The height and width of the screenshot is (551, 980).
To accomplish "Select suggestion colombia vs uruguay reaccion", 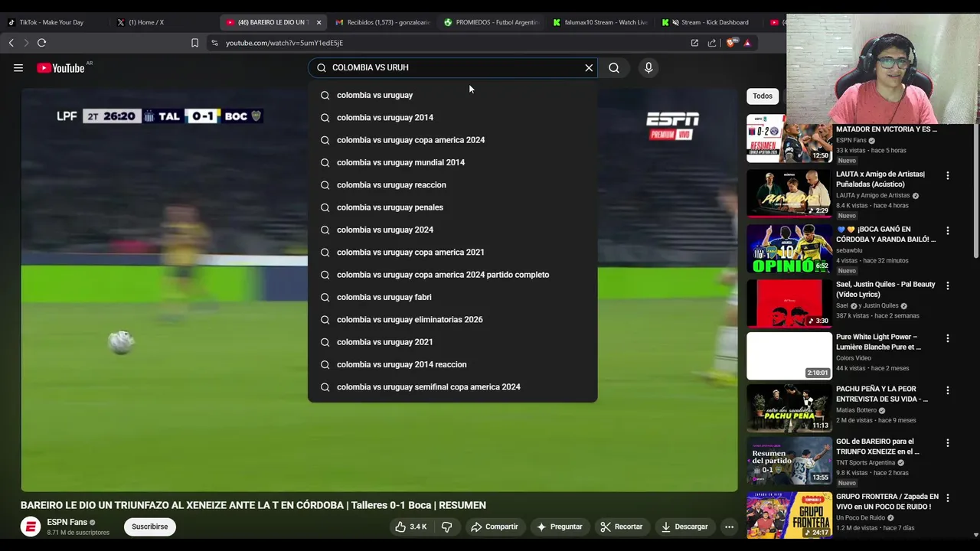I will 452,184.
